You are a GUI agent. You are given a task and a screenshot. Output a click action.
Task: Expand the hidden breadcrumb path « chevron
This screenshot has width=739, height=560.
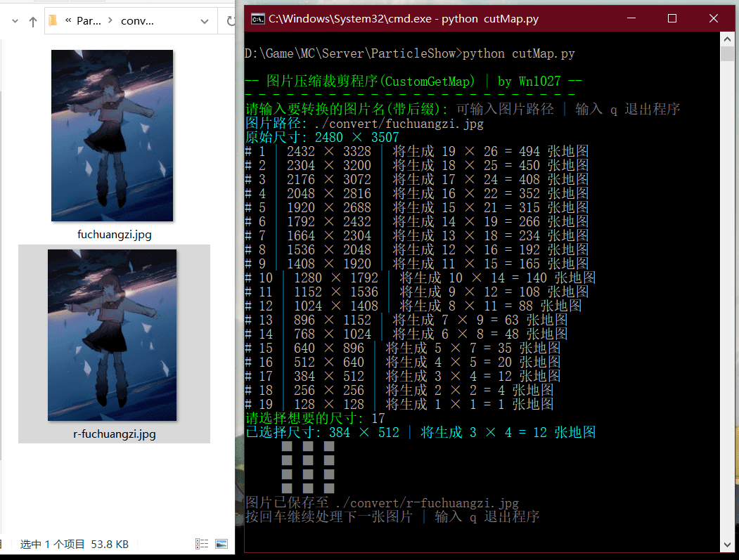pyautogui.click(x=68, y=20)
